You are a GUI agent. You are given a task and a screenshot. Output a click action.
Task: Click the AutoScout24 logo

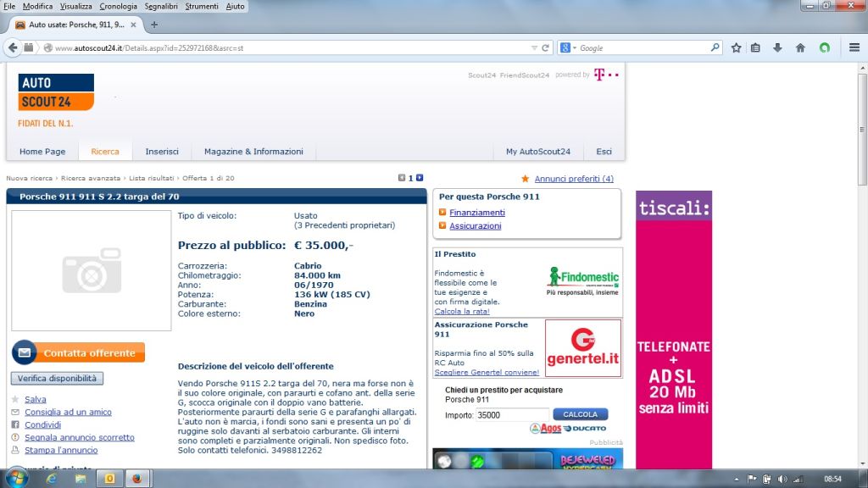(x=56, y=92)
